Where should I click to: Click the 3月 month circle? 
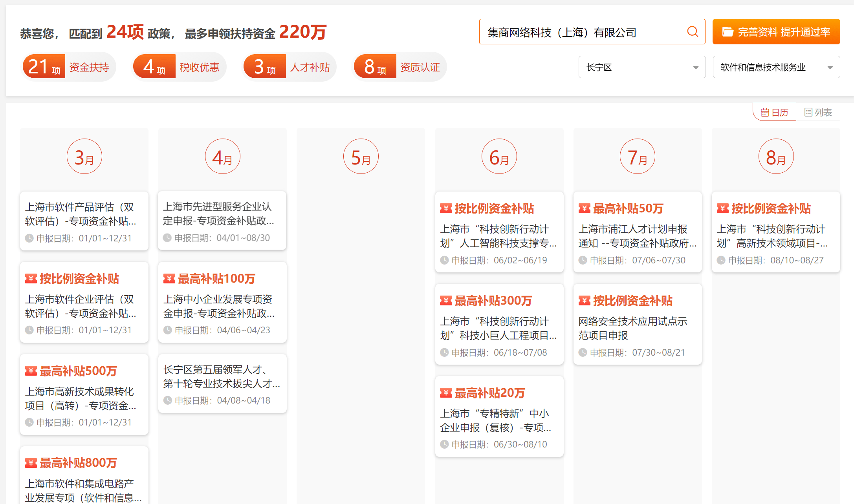pyautogui.click(x=84, y=156)
